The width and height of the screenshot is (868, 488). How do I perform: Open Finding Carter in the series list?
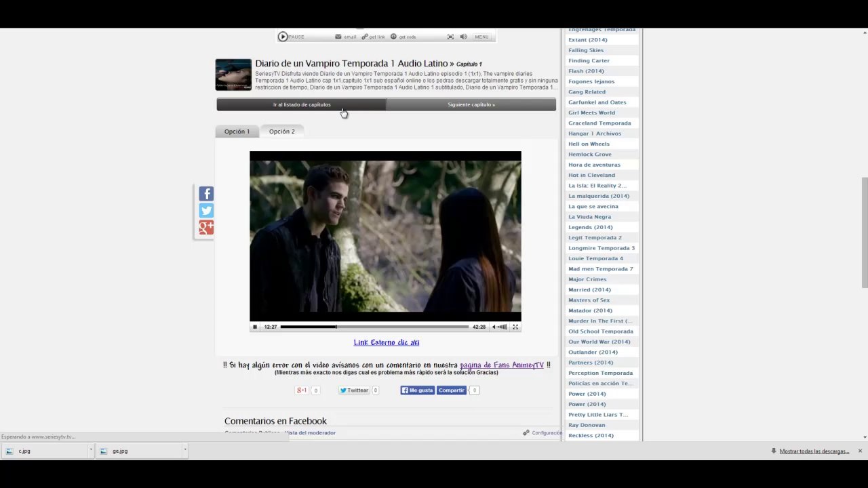tap(589, 61)
